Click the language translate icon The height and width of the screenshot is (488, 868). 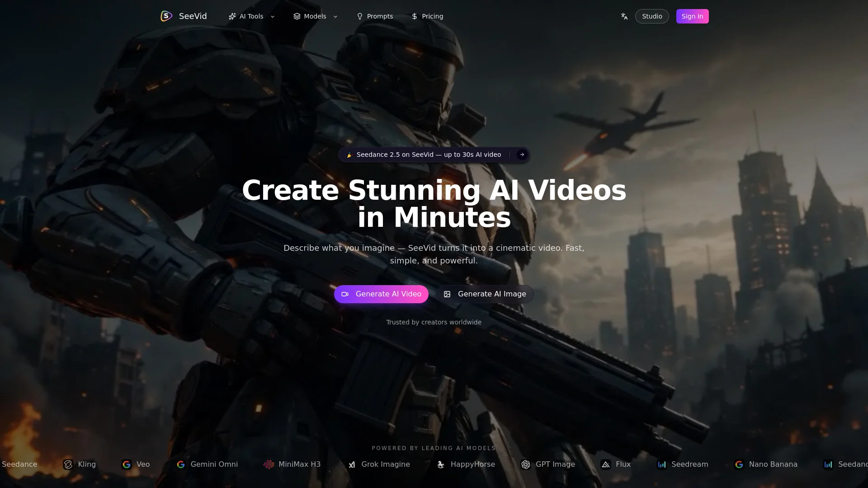624,16
